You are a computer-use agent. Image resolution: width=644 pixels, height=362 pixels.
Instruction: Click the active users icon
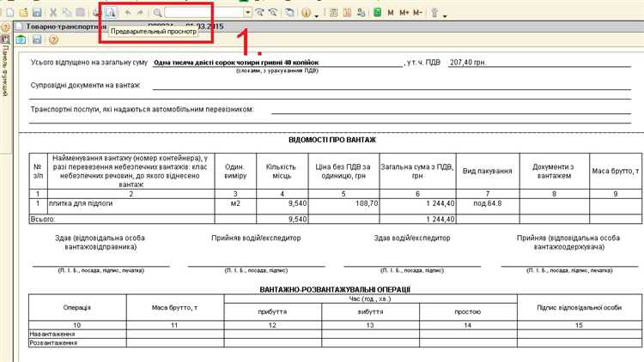(361, 12)
